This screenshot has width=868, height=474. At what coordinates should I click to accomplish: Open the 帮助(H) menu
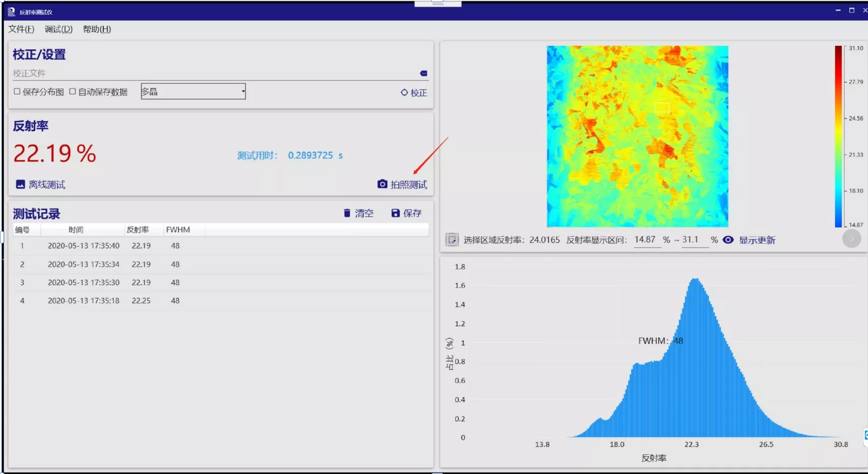pyautogui.click(x=97, y=29)
